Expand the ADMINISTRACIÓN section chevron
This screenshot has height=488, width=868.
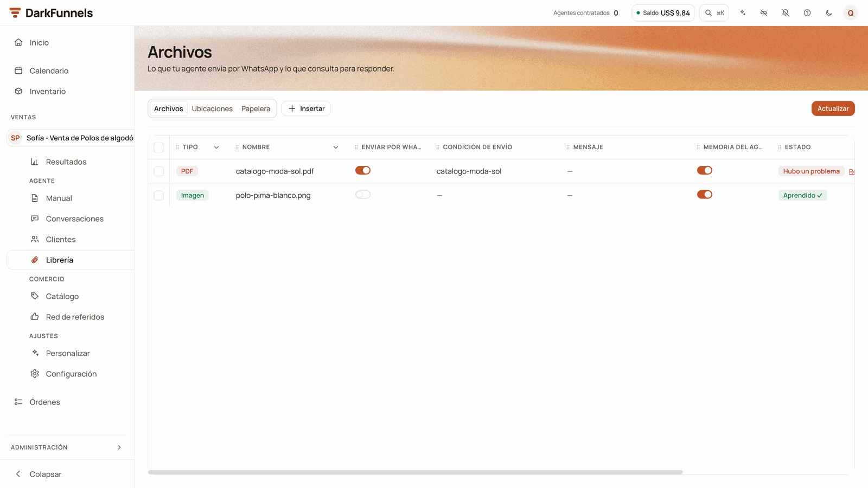click(x=119, y=447)
